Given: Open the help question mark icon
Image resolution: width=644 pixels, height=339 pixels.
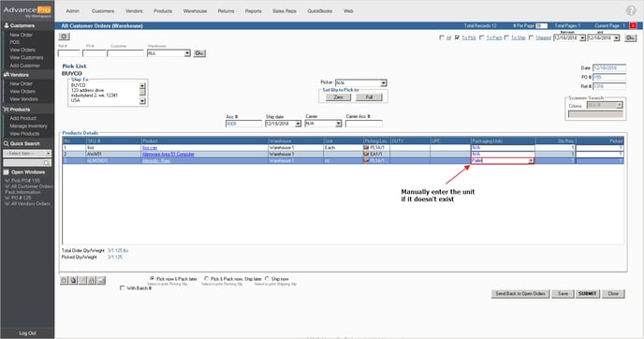Looking at the screenshot, I should pyautogui.click(x=631, y=10).
